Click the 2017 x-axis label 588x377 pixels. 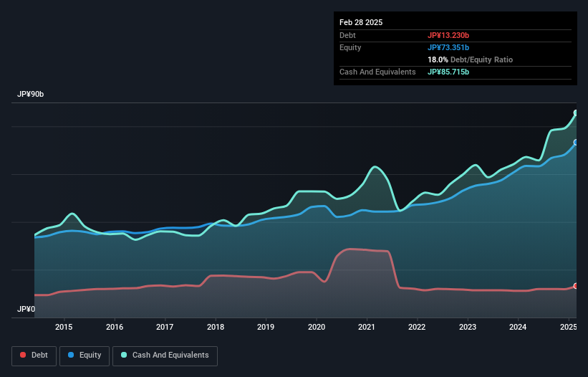[x=165, y=327]
